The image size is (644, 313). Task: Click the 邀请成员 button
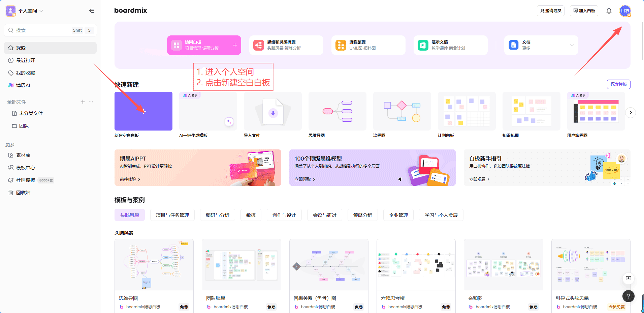[550, 10]
